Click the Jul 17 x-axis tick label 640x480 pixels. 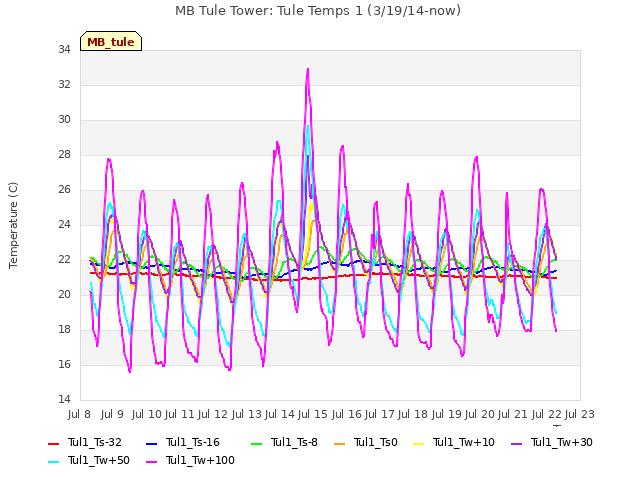pyautogui.click(x=380, y=414)
